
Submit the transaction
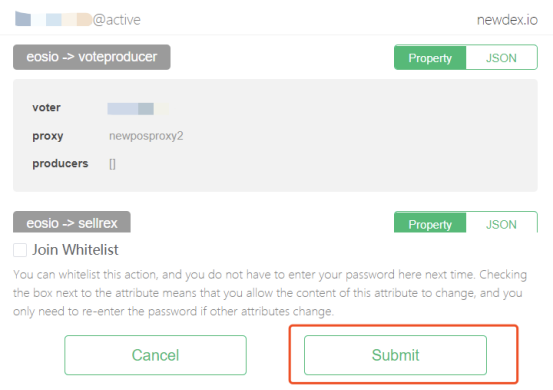395,355
